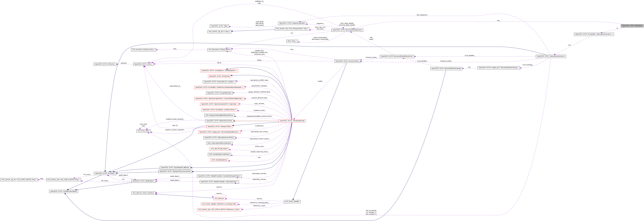644x221 pixels.
Task: Select ACE_Atomic_Op< ACE_Thread_Mutex, long > node
Action: pos(292,29)
